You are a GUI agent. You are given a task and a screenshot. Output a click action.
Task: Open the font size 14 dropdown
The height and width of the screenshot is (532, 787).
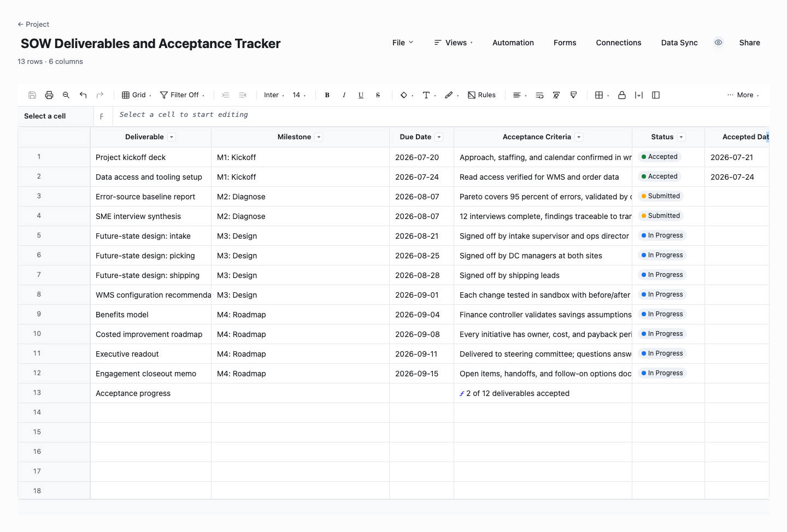(299, 95)
